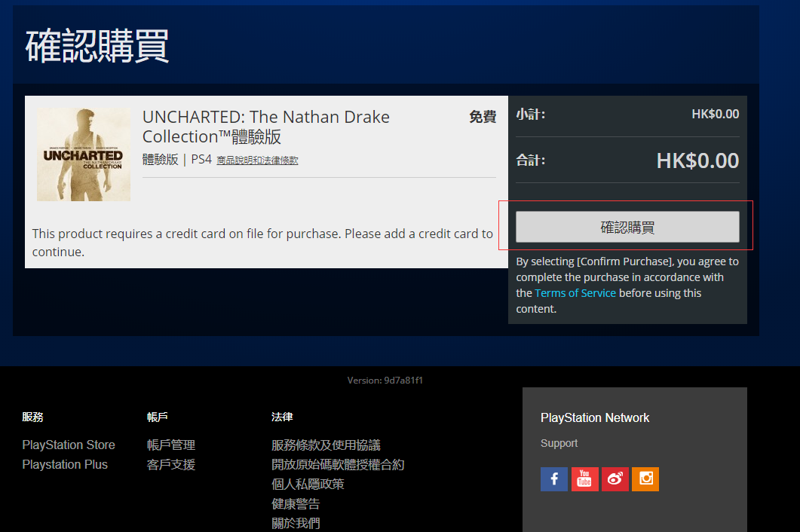Open 關於我們 about us link
Viewport: 800px width, 532px height.
coord(296,523)
